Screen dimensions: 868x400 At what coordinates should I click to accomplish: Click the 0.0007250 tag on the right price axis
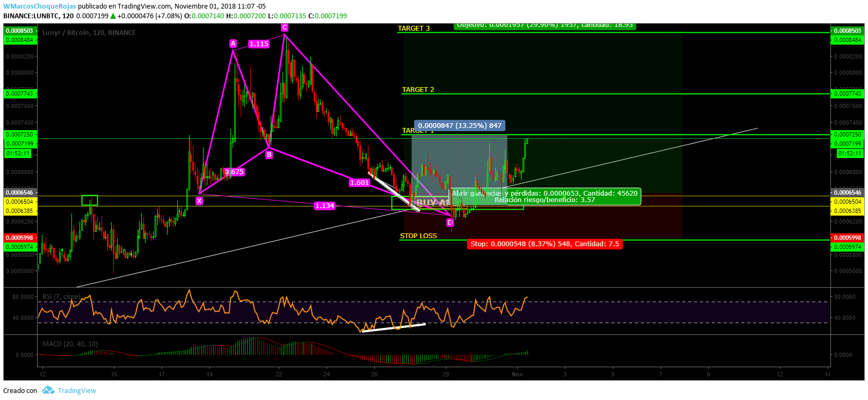[x=848, y=135]
